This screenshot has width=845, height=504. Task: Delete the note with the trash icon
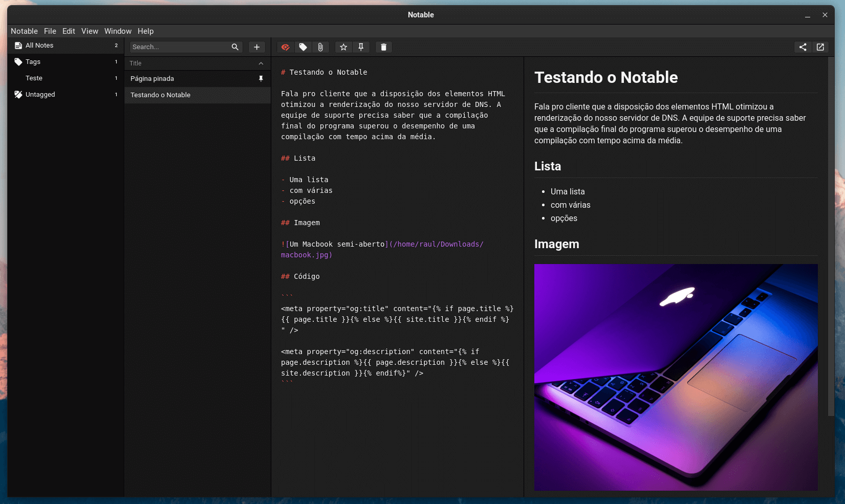[383, 47]
